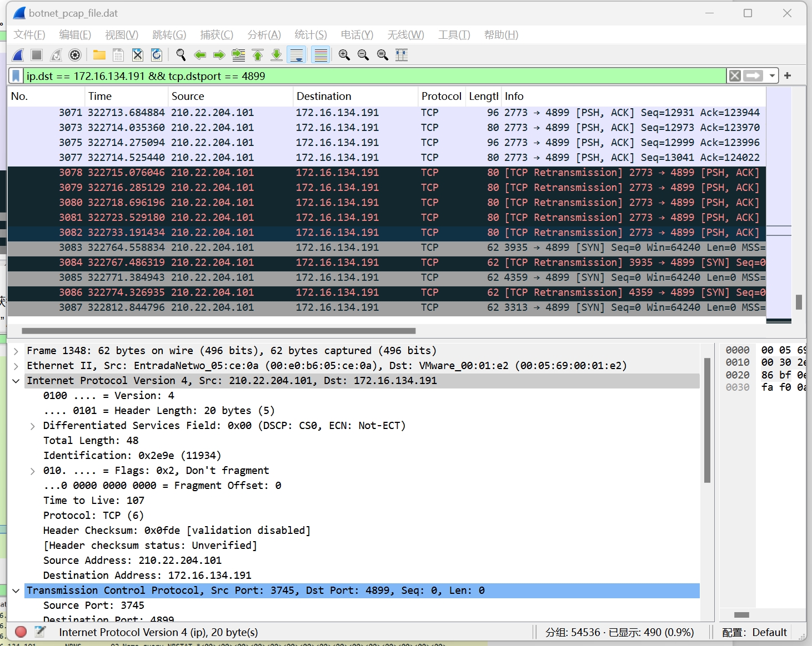
Task: Toggle packet list colorization
Action: click(x=320, y=55)
